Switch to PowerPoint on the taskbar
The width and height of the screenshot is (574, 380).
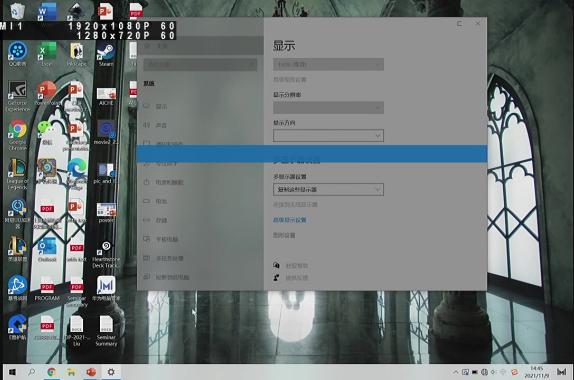pos(91,372)
